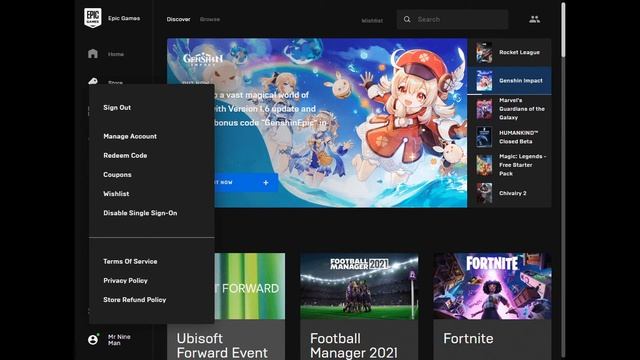Viewport: 640px width, 360px height.
Task: Click the Genshin Impact logo on banner
Action: [203, 60]
